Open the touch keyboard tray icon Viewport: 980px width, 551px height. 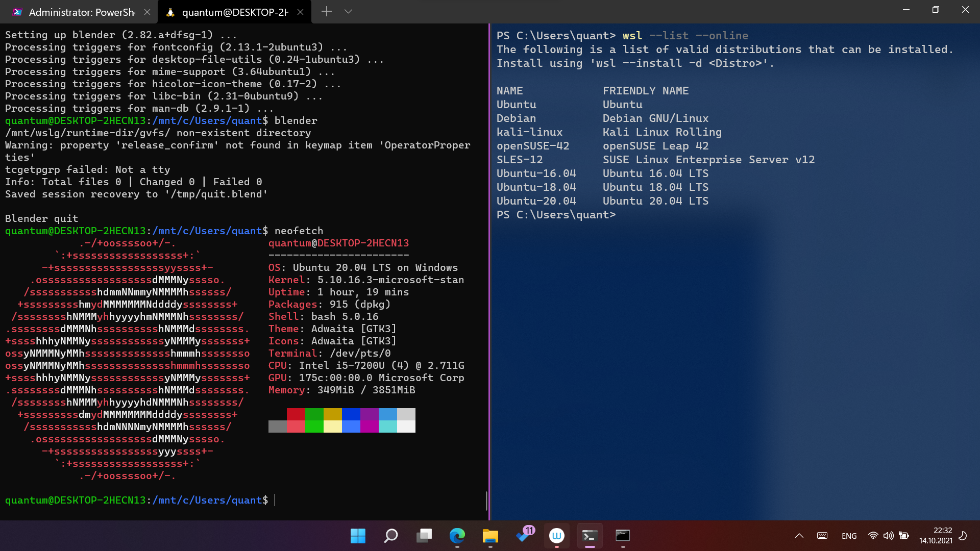pyautogui.click(x=822, y=536)
